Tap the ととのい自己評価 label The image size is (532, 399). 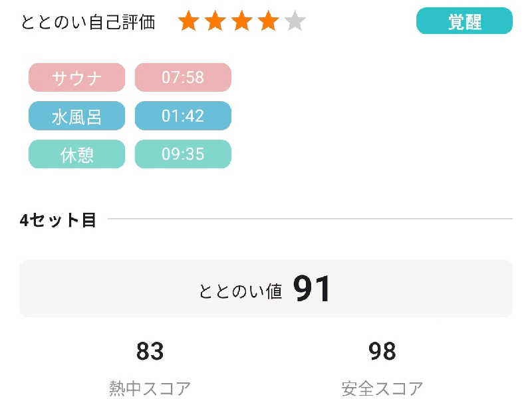coord(88,23)
